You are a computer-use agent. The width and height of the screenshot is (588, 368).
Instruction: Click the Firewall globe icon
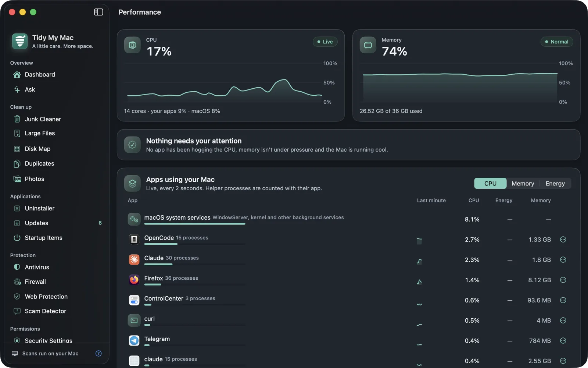pos(17,282)
